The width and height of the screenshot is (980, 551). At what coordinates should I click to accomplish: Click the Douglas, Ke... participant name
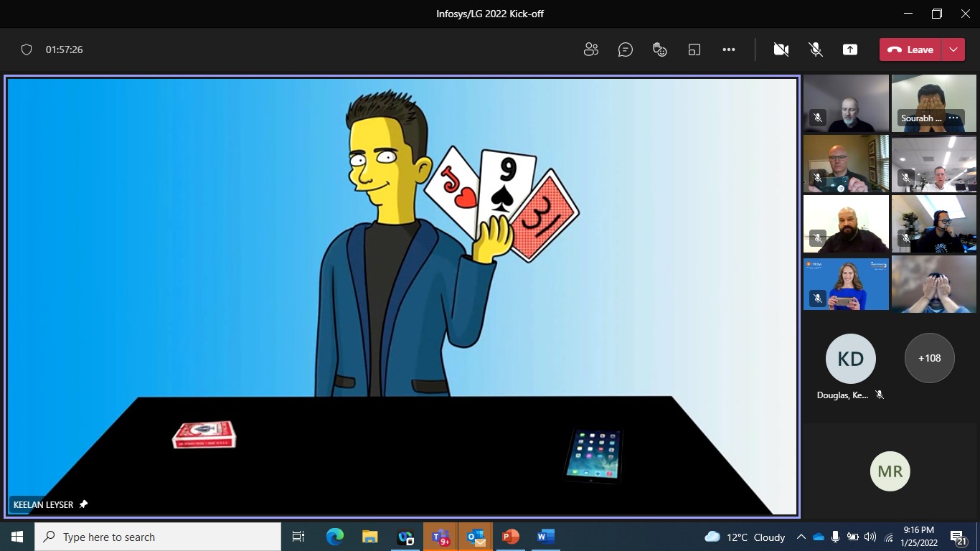click(842, 395)
